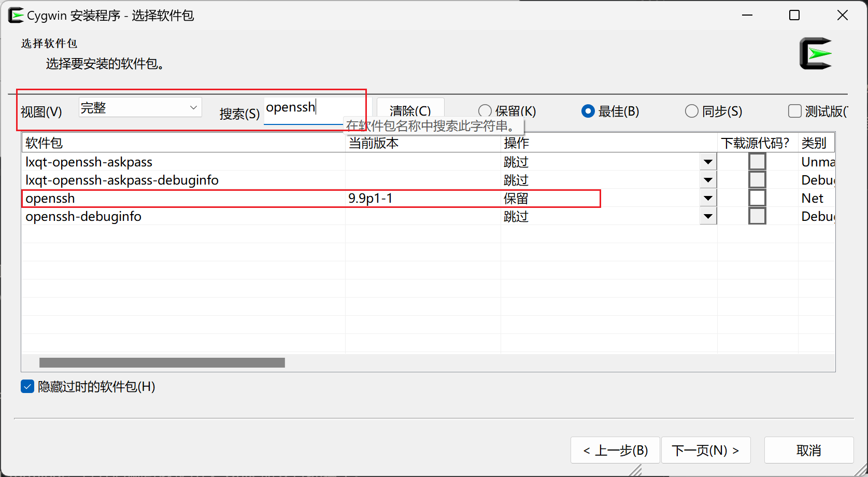Open action dropdown for openssh-debuginfo row
Screen dimensions: 868x477
708,216
